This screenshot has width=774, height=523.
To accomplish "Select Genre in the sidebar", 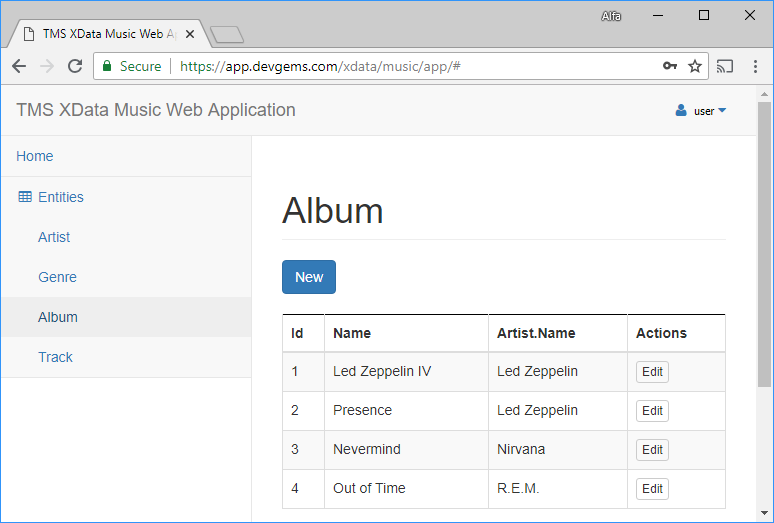I will pyautogui.click(x=57, y=277).
